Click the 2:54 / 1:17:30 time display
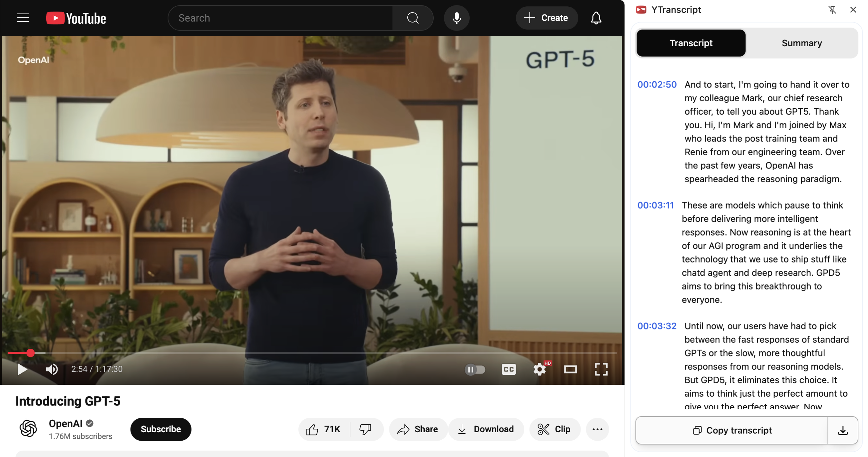Viewport: 868px width, 457px height. pos(97,369)
